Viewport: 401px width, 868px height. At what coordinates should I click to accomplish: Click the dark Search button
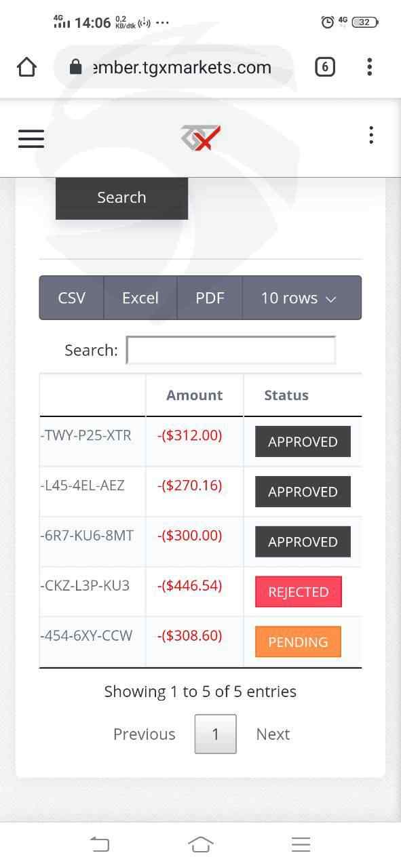tap(121, 197)
